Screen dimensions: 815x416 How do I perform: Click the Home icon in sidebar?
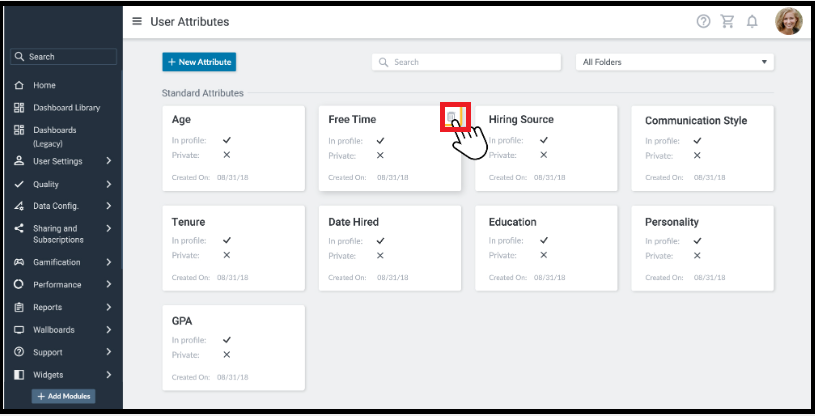pos(19,85)
